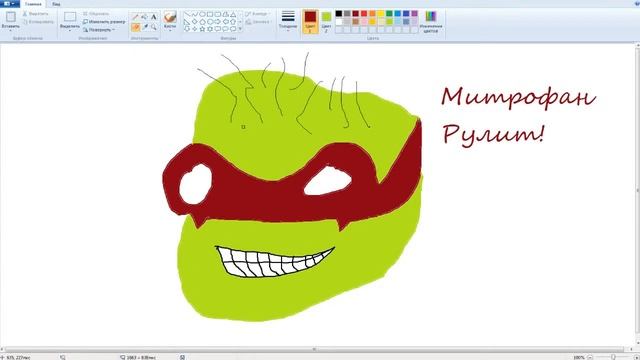
Task: Open the Paint file menu button
Action: (9, 4)
